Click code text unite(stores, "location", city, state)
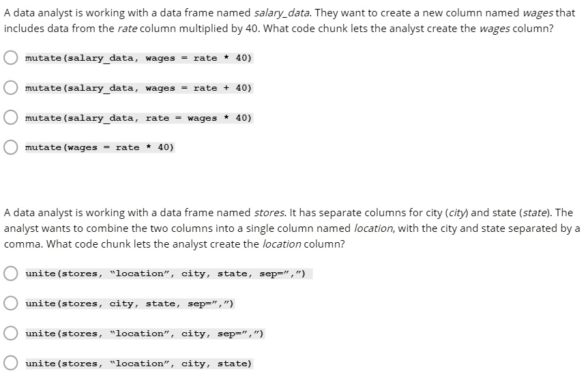 (x=138, y=364)
